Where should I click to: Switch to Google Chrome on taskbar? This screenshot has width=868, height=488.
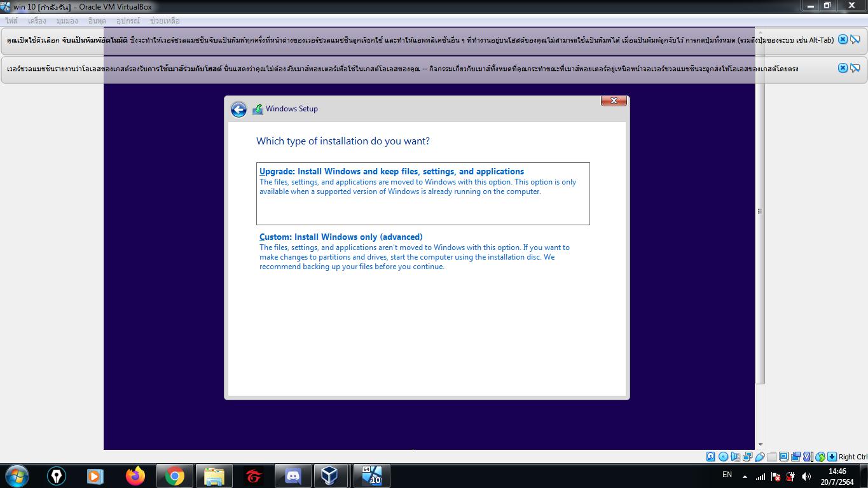click(174, 476)
